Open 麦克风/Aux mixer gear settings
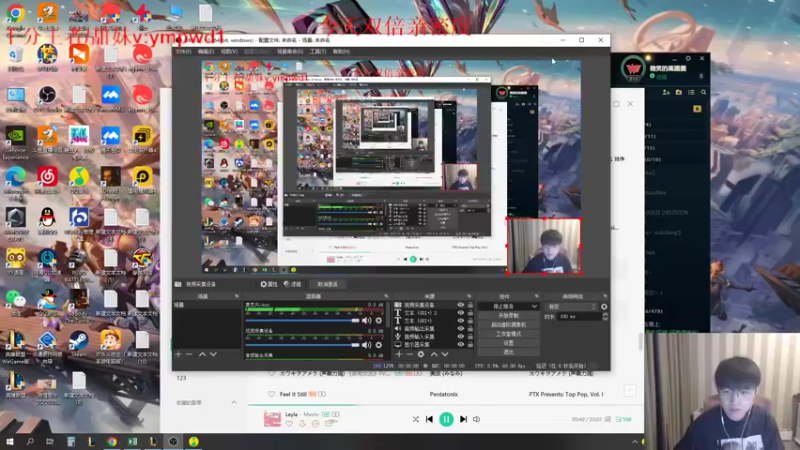The image size is (800, 450). [x=379, y=320]
